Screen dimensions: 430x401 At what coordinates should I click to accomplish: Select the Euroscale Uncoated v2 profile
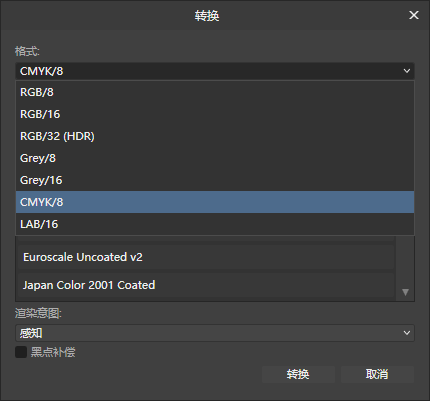[206, 257]
